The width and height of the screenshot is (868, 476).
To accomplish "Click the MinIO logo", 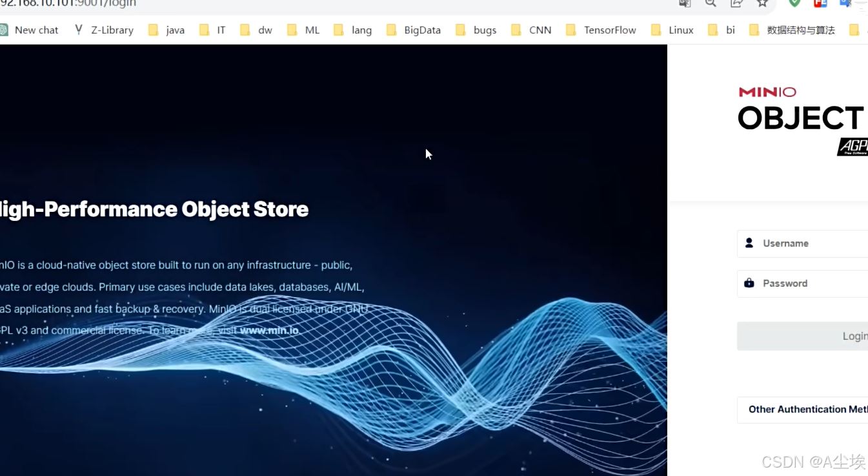I will tap(767, 92).
